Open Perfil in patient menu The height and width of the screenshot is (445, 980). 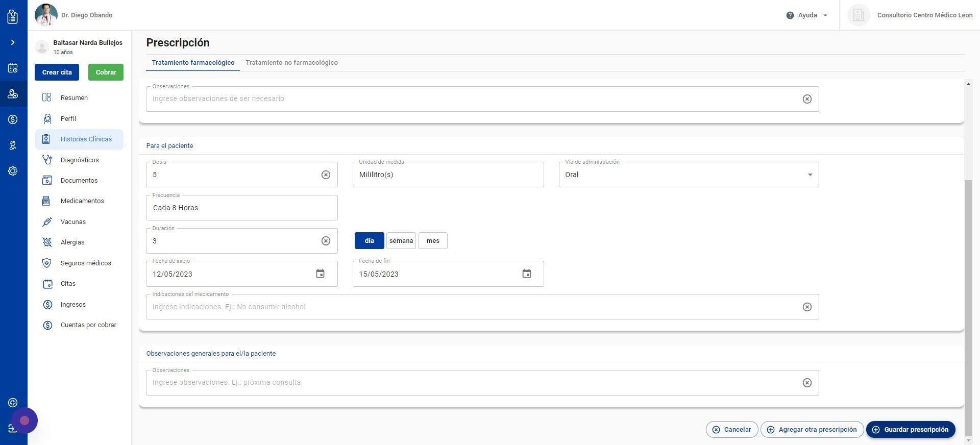pos(79,118)
